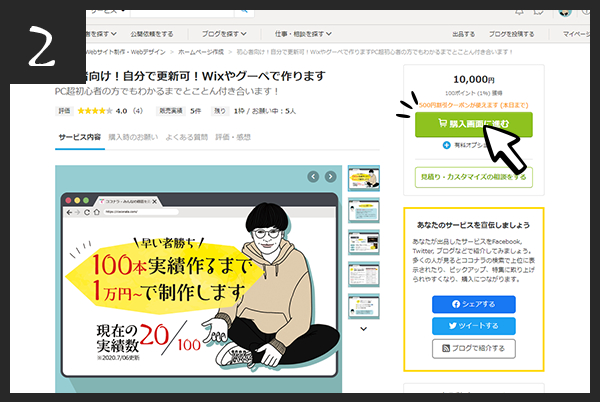Open the 評価・感想 tab
The width and height of the screenshot is (600, 402).
233,137
